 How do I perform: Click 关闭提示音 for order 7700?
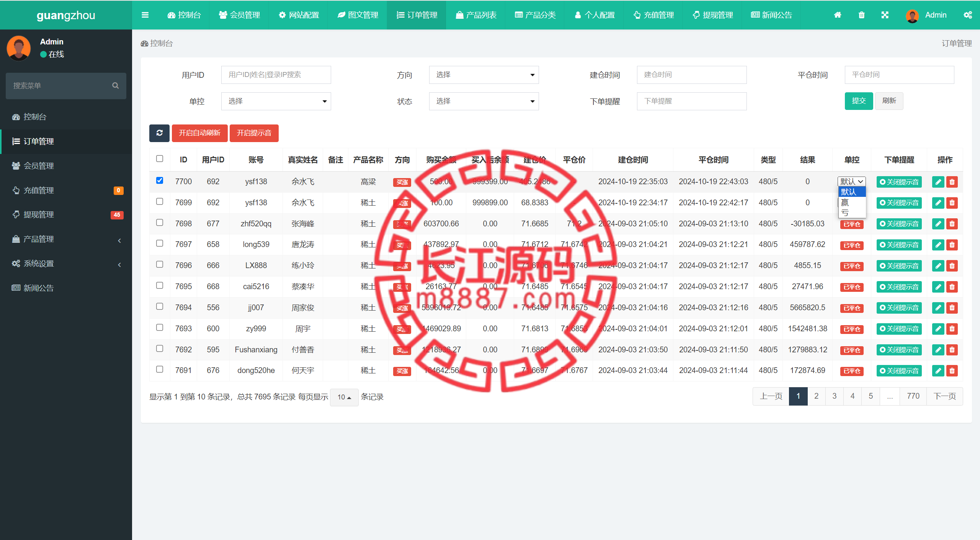(899, 182)
